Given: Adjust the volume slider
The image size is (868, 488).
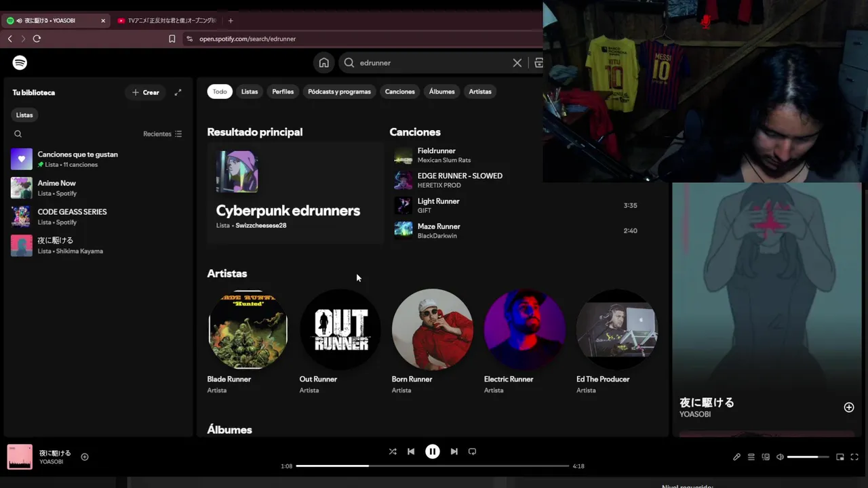Looking at the screenshot, I should [808, 457].
